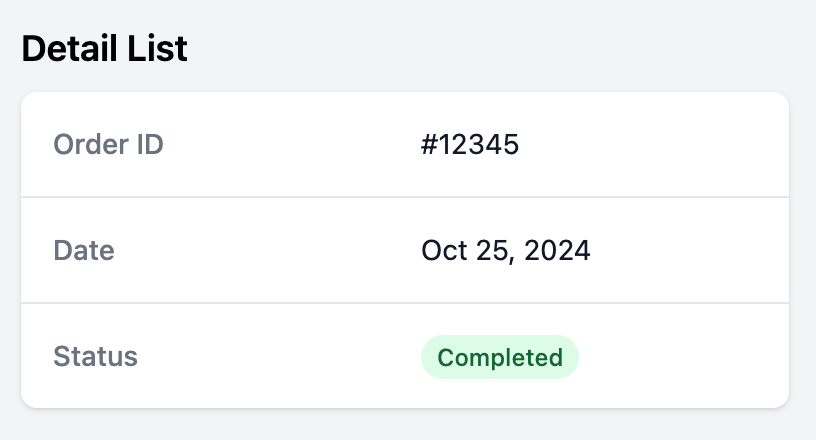
Task: Select the #12345 order number value
Action: tap(470, 144)
